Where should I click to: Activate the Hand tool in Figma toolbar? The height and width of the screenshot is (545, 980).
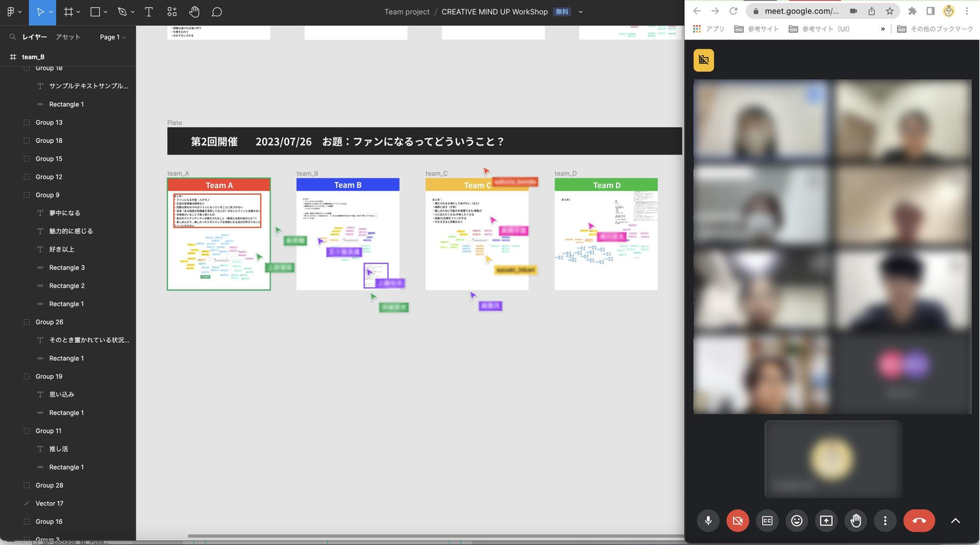(194, 12)
